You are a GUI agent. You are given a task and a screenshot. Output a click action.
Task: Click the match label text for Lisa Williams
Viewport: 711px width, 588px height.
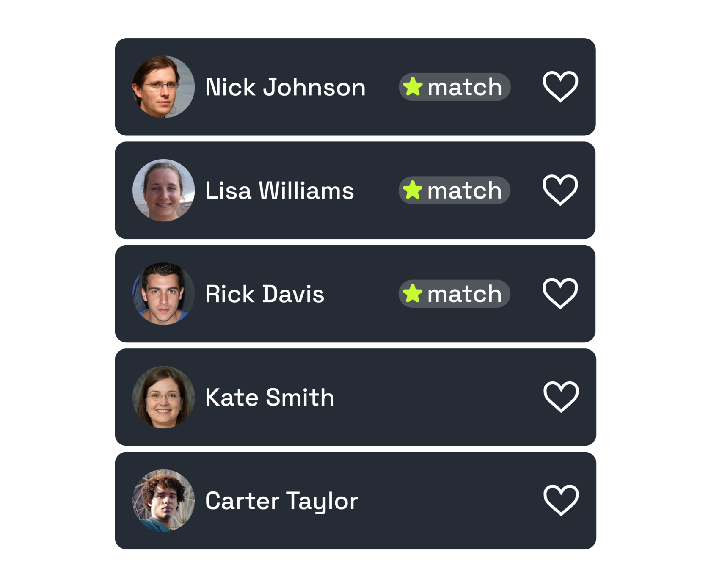pyautogui.click(x=464, y=190)
